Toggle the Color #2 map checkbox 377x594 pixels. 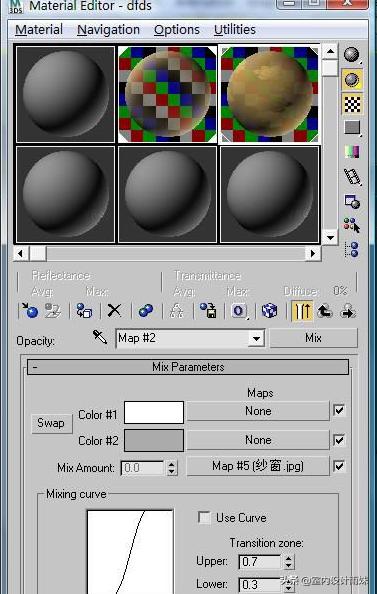click(339, 440)
